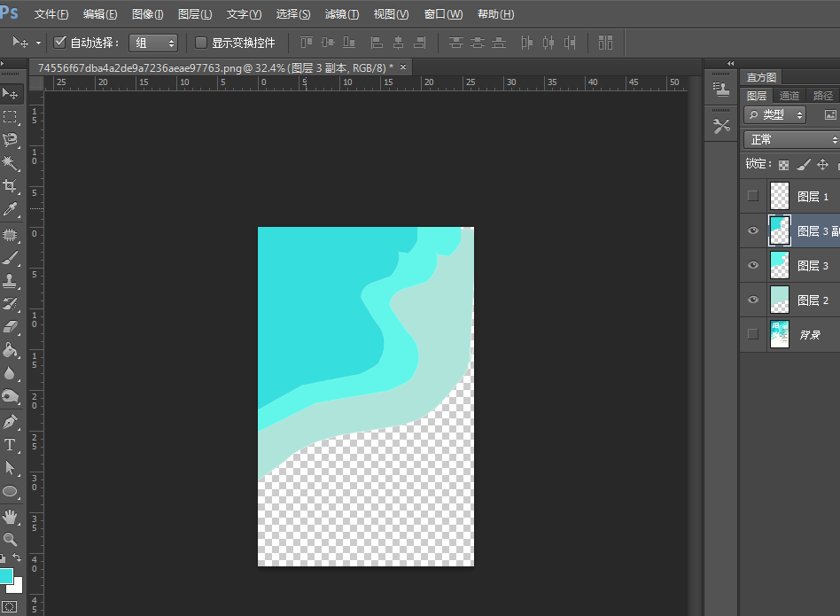Uncheck the 自动选择 checkbox
The image size is (840, 616).
point(60,43)
